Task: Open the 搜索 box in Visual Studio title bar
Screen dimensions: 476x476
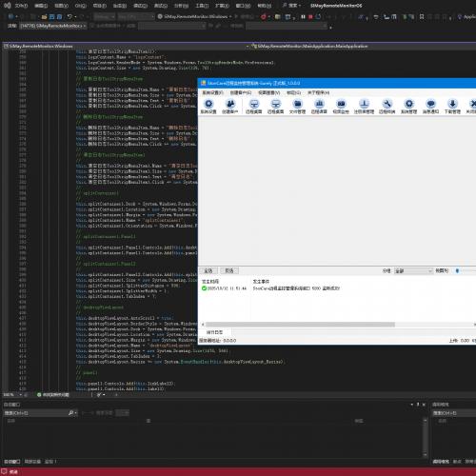Action: tap(291, 6)
